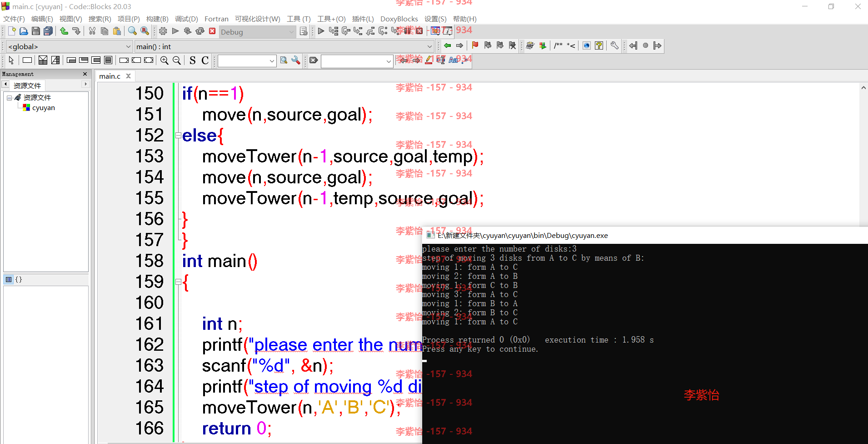Image resolution: width=868 pixels, height=444 pixels.
Task: Click the Step into debug icon
Action: (358, 31)
